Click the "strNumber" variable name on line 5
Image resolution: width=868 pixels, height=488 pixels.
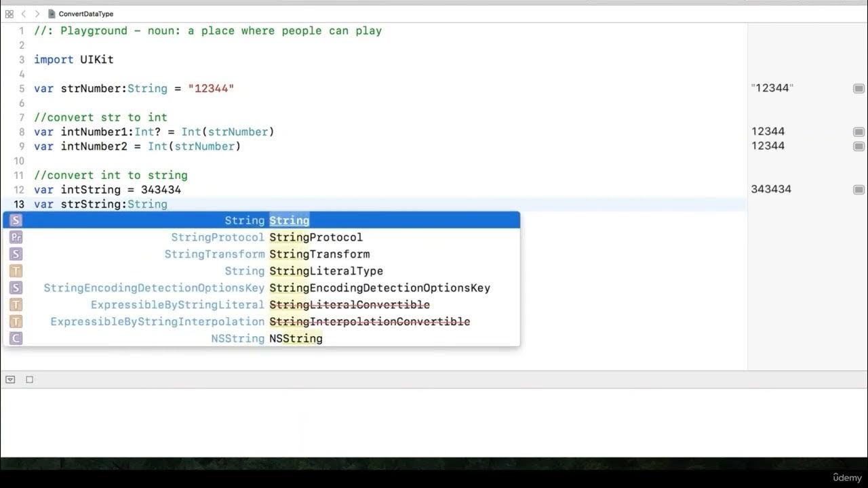tap(91, 89)
